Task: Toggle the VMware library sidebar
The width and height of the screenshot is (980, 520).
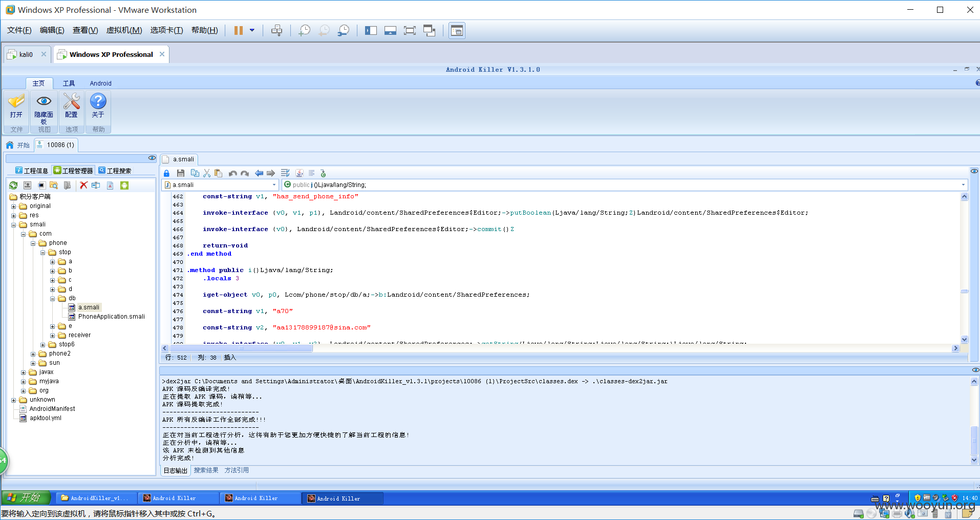Action: [371, 30]
